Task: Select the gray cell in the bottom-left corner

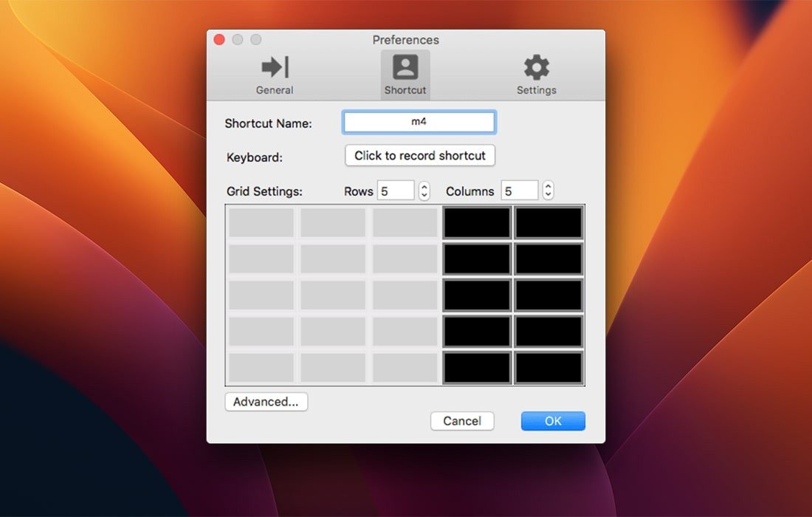Action: coord(261,368)
